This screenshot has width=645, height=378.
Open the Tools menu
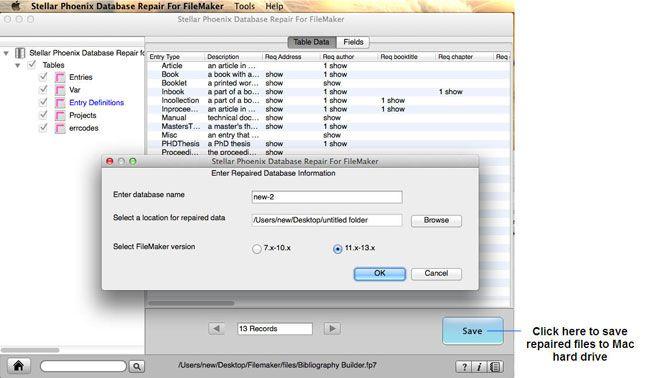click(245, 6)
